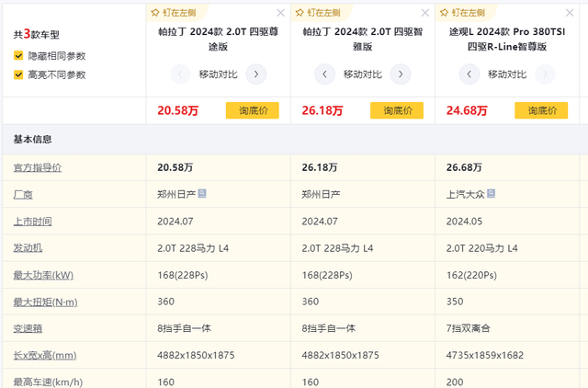Open 厂商 parameter link
This screenshot has width=588, height=388.
tap(23, 194)
